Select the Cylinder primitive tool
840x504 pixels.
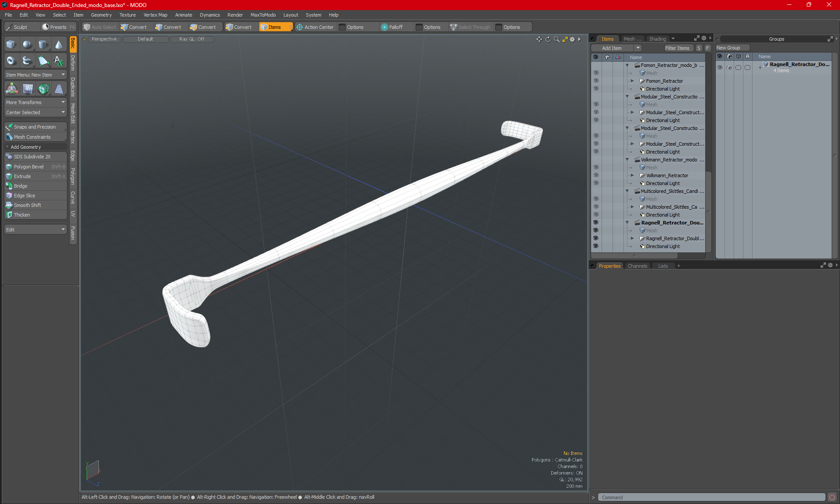pyautogui.click(x=43, y=44)
